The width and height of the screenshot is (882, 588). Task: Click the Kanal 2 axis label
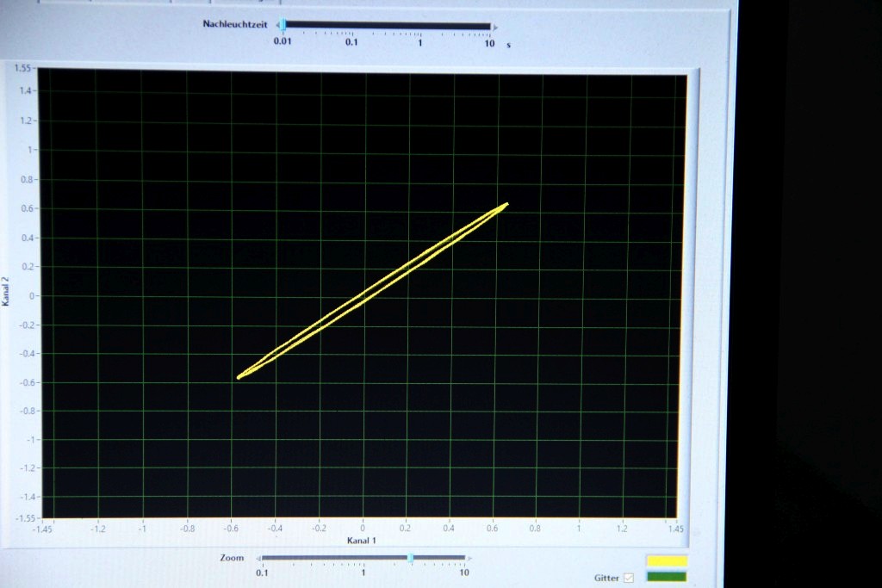click(6, 297)
